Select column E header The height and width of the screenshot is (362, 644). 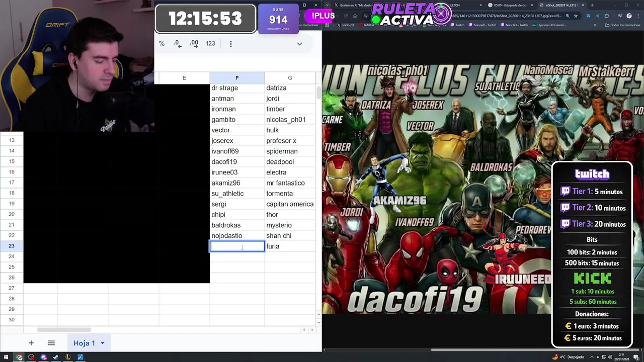click(184, 78)
